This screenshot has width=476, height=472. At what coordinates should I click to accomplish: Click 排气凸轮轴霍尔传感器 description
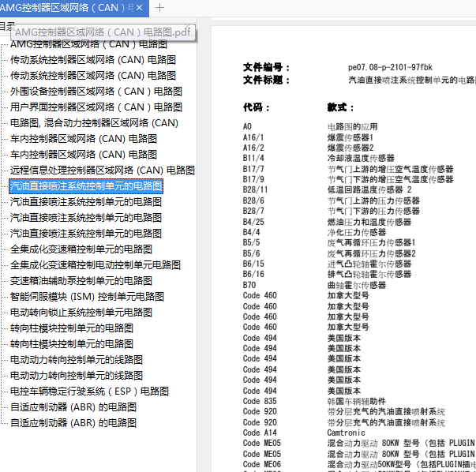[x=369, y=274]
